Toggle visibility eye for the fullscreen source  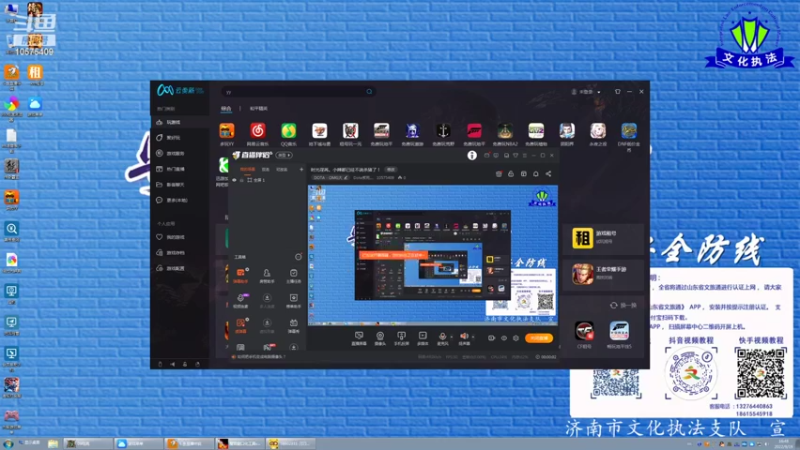[x=234, y=180]
